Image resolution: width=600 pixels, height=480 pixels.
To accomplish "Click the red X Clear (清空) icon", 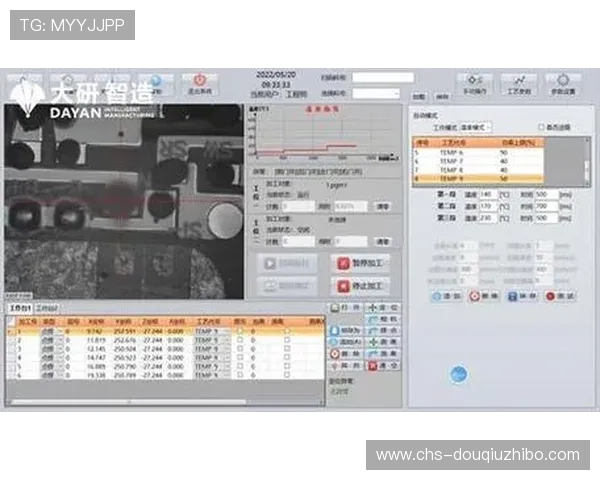I will 372,366.
